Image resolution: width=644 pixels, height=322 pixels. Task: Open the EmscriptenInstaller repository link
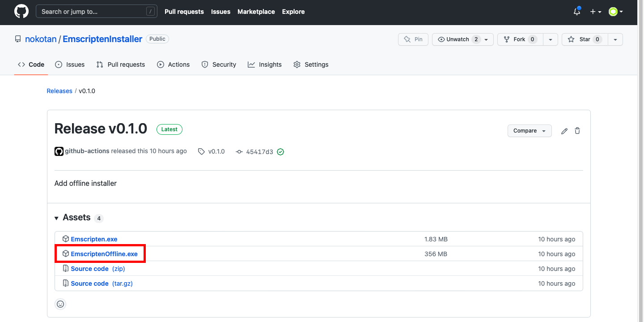tap(102, 39)
